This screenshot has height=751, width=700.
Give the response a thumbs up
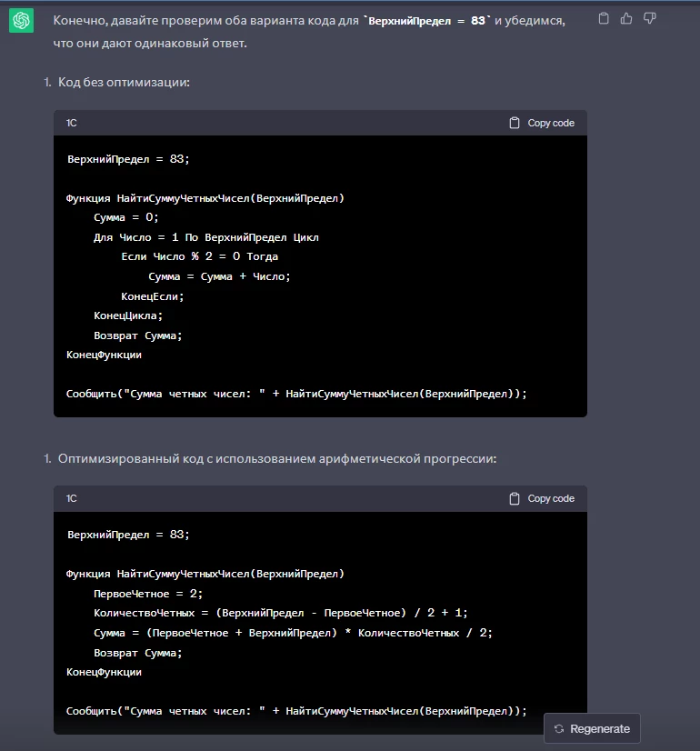(626, 19)
